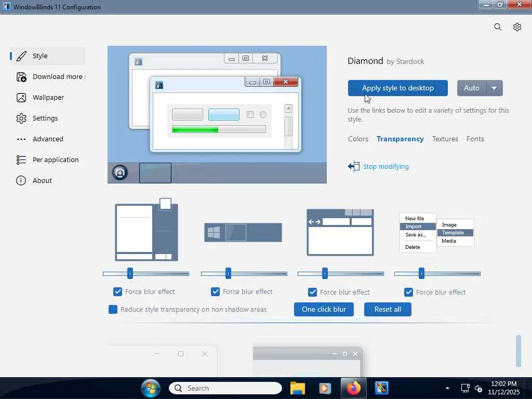Enable Reduce style transparency on non shadow areas

tap(113, 310)
